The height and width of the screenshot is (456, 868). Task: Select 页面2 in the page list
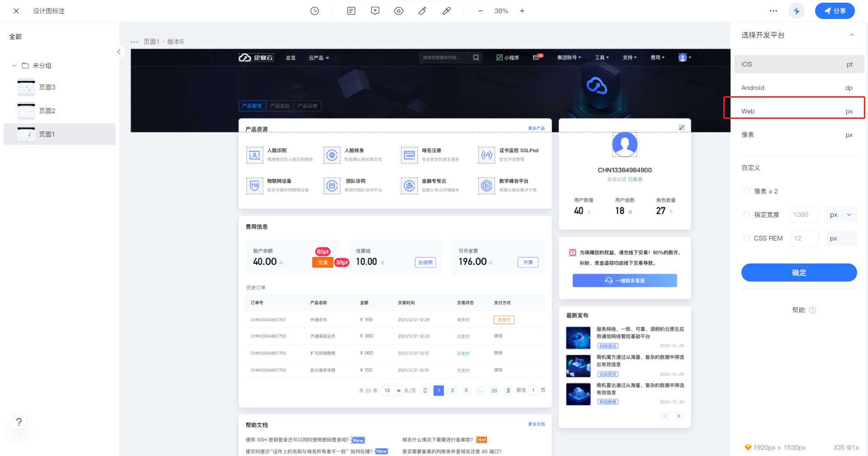tap(60, 111)
